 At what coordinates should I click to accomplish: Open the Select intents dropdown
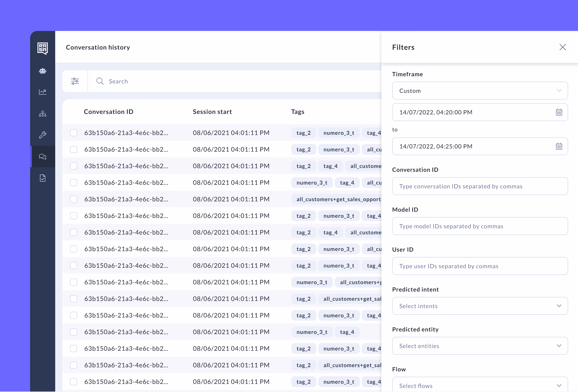[480, 306]
